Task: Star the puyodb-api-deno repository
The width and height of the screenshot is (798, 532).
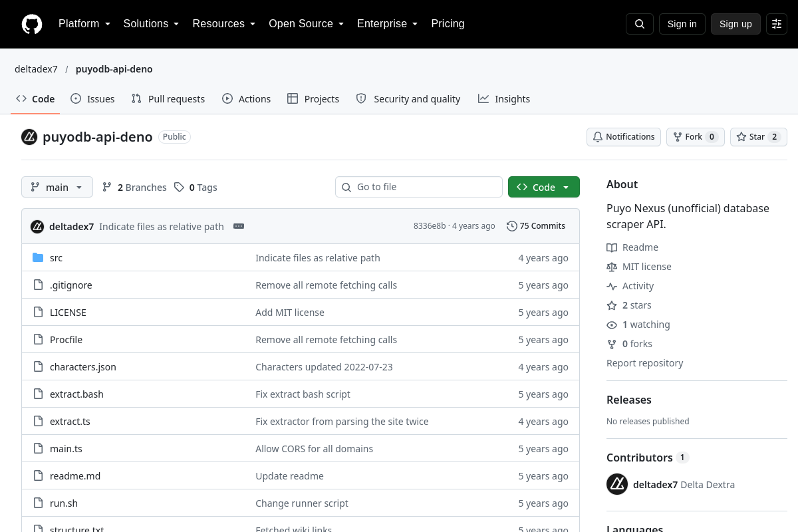Action: point(759,137)
